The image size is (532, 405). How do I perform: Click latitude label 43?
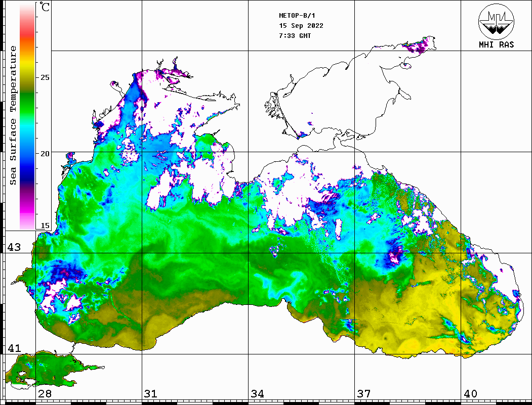point(14,247)
